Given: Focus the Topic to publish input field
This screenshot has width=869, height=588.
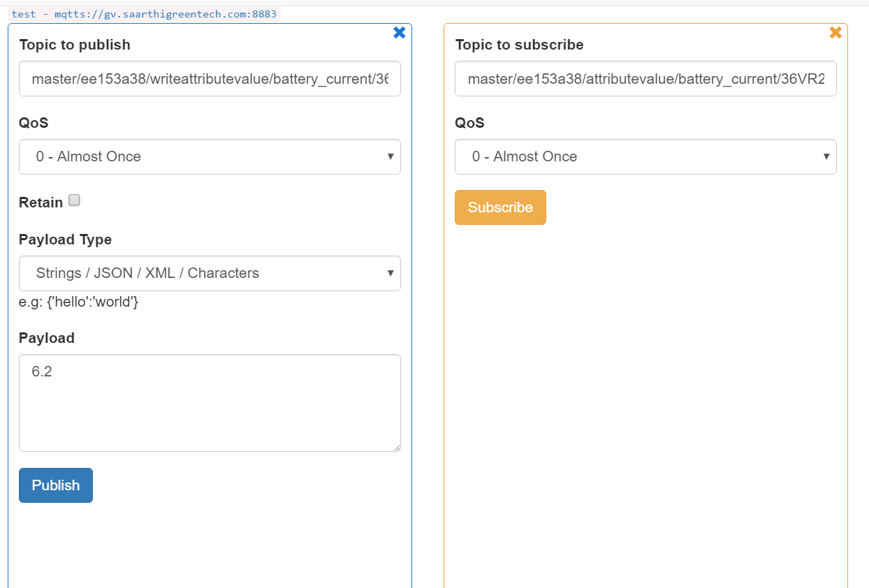Looking at the screenshot, I should (x=210, y=79).
